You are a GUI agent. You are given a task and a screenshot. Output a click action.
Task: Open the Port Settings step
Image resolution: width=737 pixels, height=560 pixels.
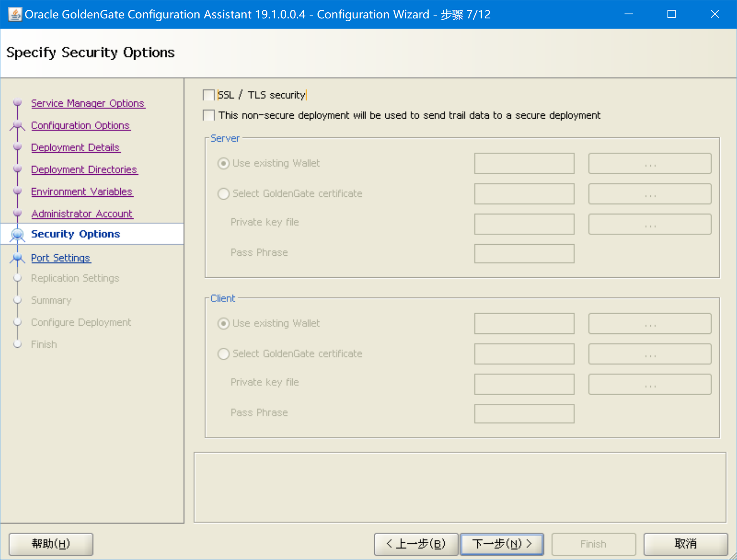[61, 258]
